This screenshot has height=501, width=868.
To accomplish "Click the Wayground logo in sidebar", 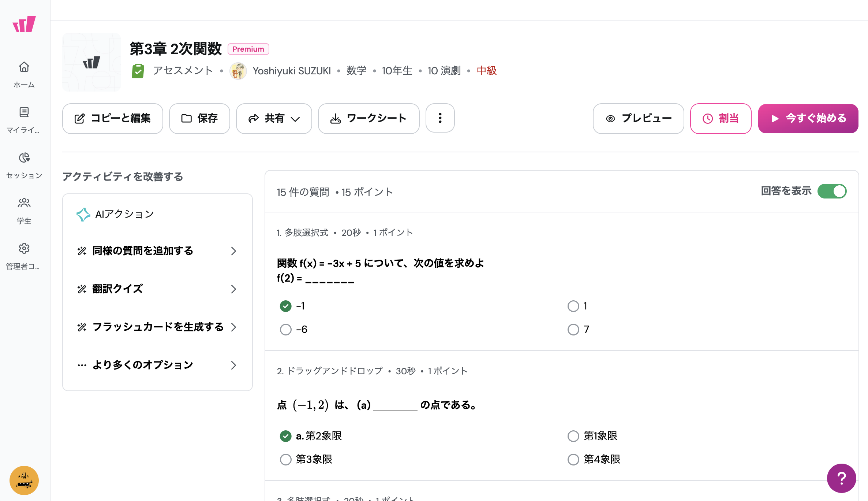I will point(24,24).
